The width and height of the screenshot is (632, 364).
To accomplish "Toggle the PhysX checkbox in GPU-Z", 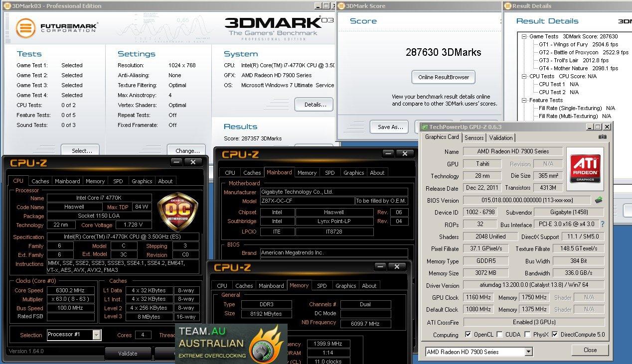I will coord(528,335).
